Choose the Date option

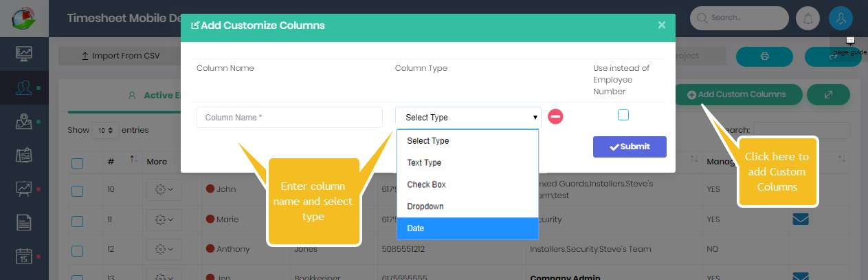467,228
